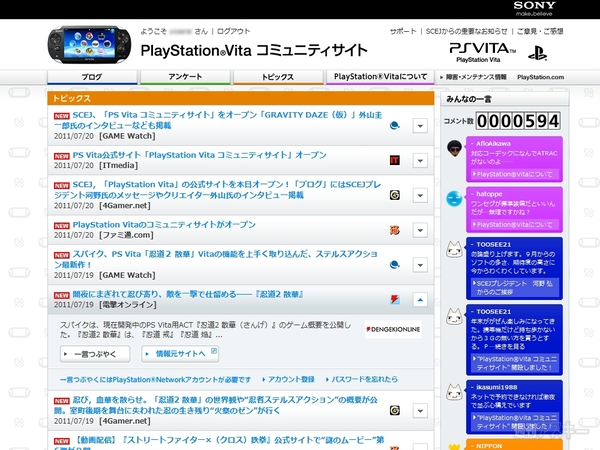Open 4Gamer 公式サイトを本日オープン headline

217,190
